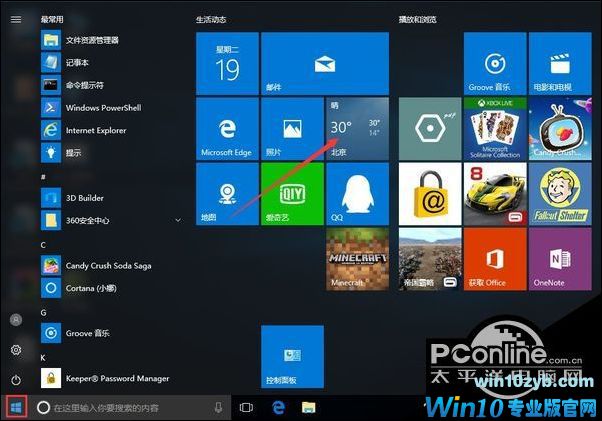Open Task View on the taskbar
This screenshot has width=602, height=421.
(246, 408)
